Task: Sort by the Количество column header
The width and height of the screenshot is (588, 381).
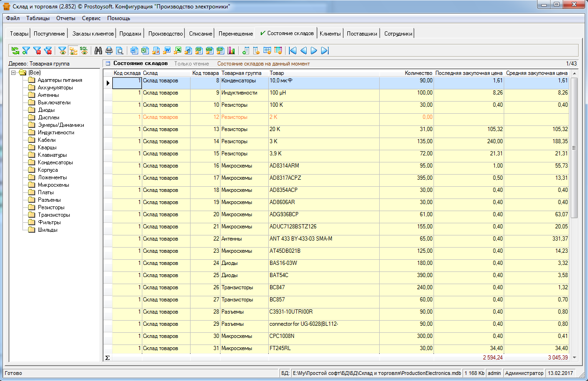Action: (418, 73)
